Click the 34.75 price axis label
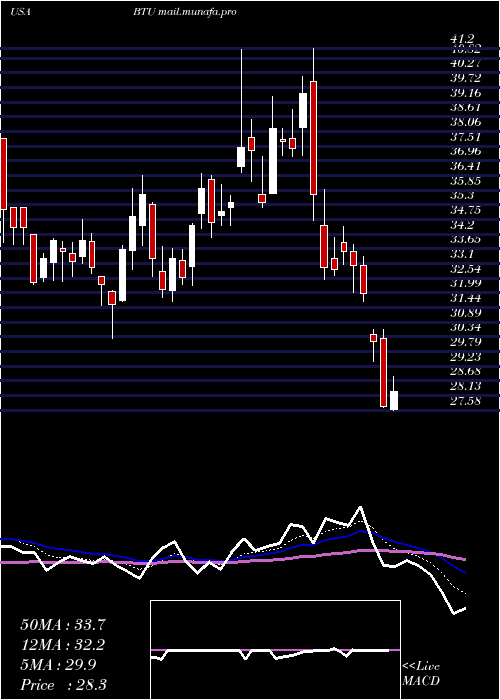500x700 pixels. tap(465, 210)
